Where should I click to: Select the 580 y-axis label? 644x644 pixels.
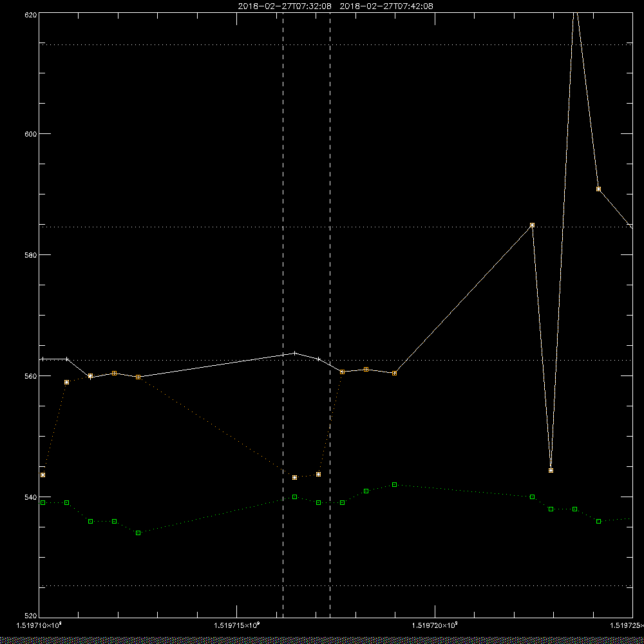31,254
